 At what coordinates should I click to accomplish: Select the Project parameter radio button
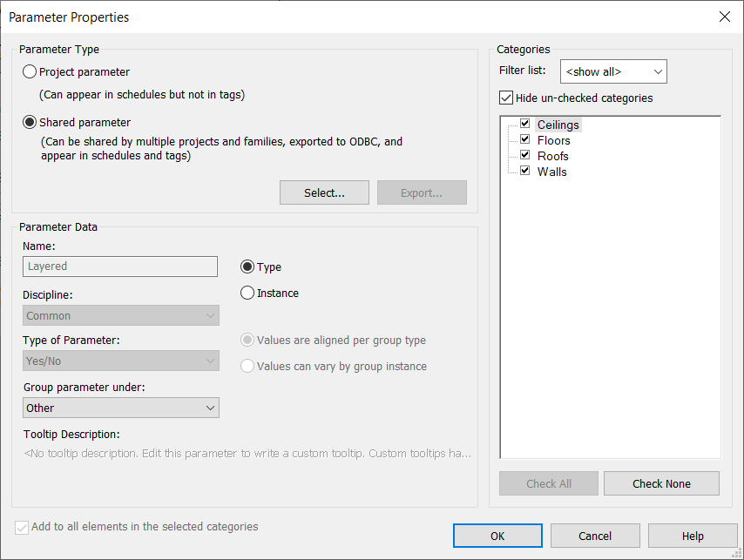pyautogui.click(x=30, y=71)
